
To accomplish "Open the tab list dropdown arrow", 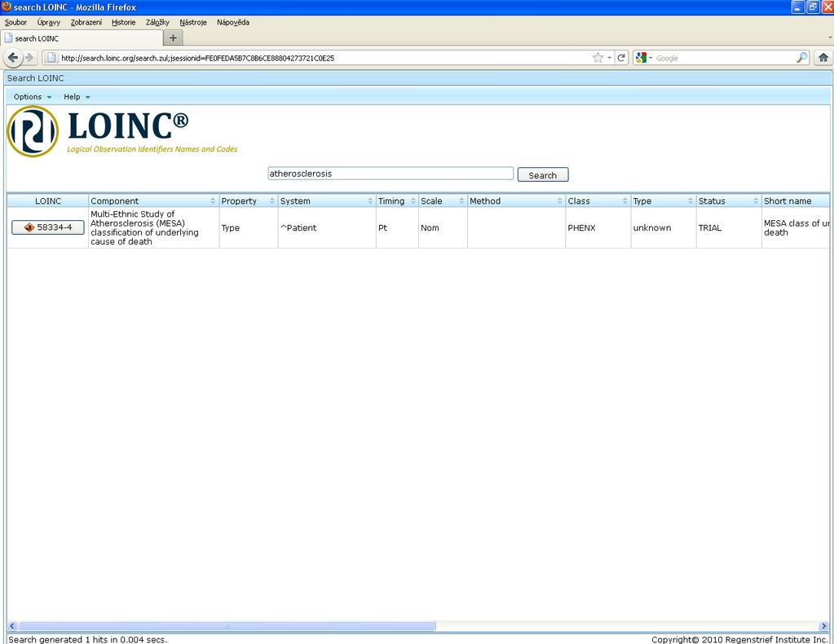I will [x=830, y=38].
